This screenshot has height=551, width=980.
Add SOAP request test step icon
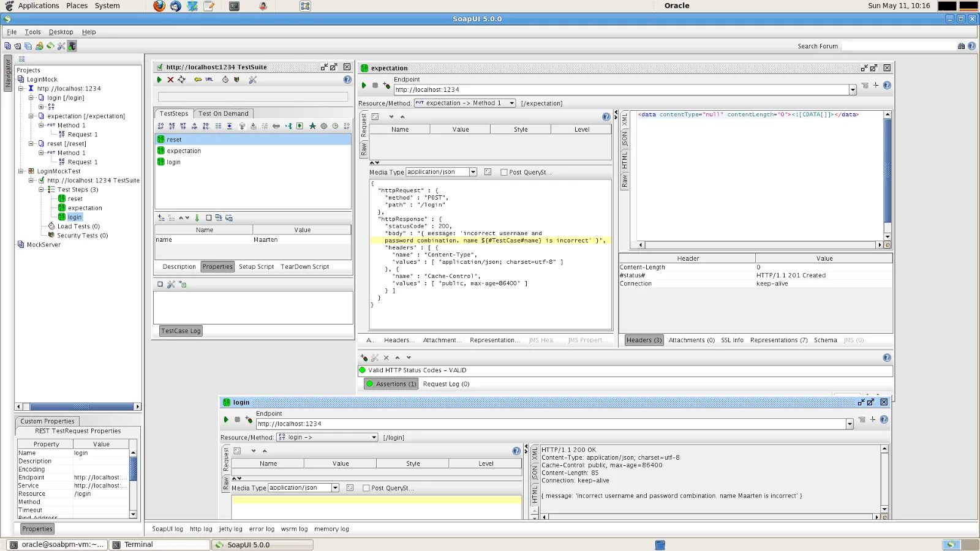point(161,126)
